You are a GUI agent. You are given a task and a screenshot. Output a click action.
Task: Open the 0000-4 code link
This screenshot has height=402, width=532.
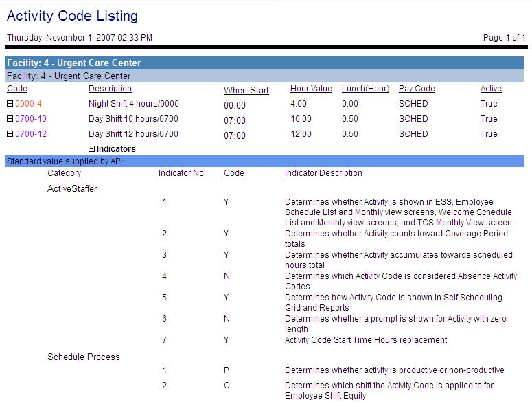click(29, 104)
